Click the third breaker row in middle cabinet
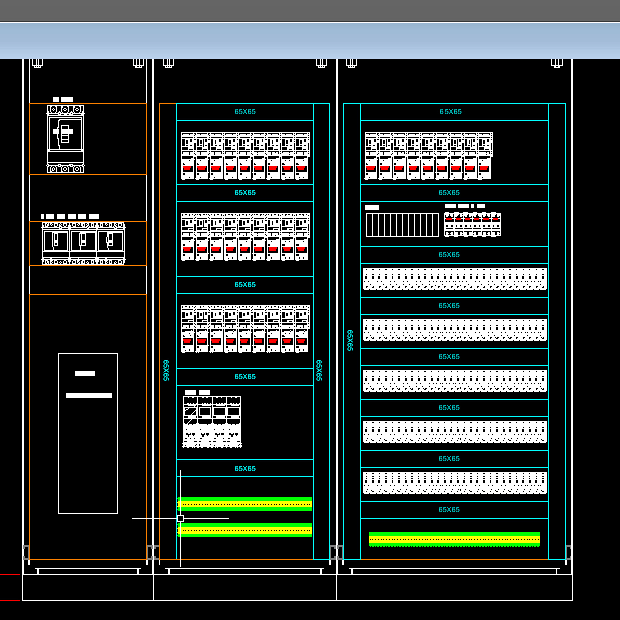620x620 pixels. 245,329
